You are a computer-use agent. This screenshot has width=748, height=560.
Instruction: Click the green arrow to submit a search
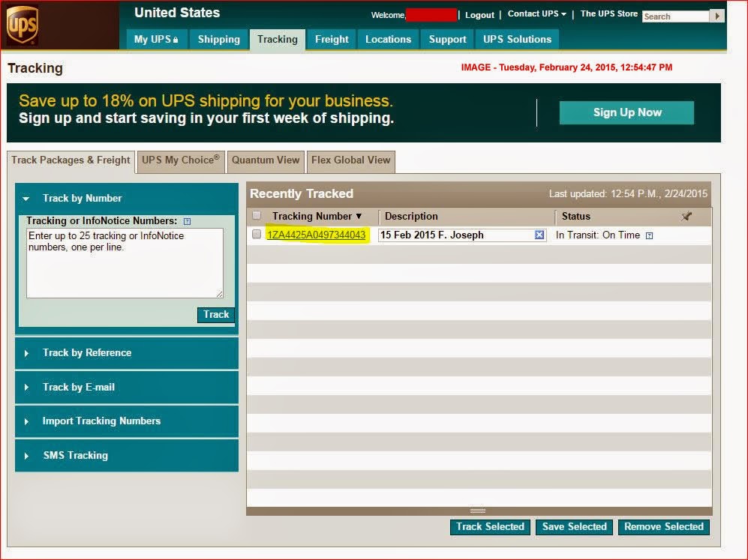[x=717, y=16]
